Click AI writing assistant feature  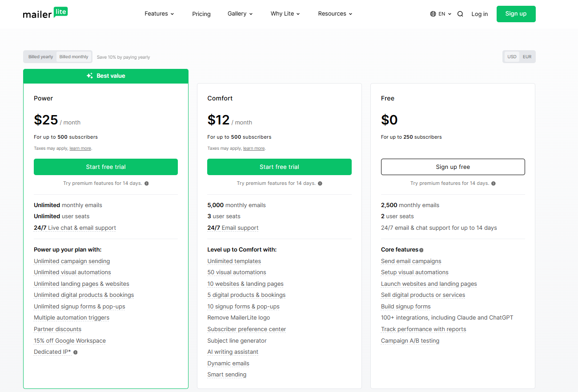coord(233,352)
